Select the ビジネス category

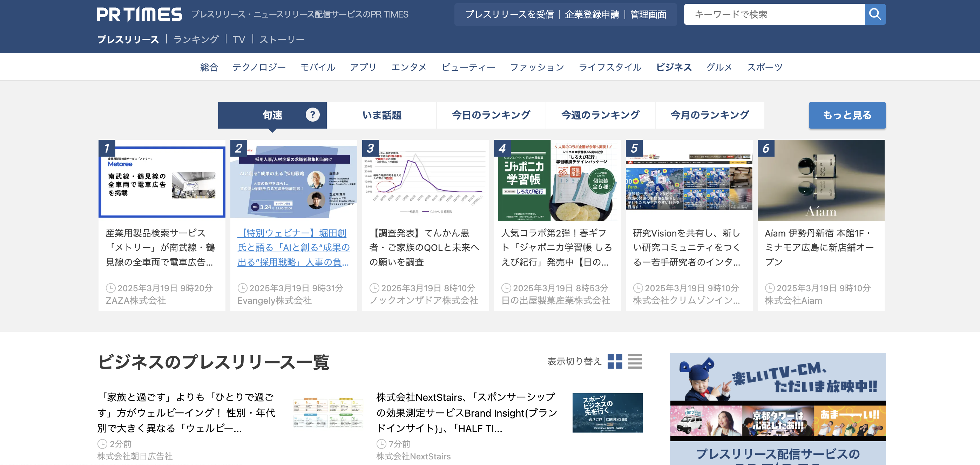click(x=674, y=67)
